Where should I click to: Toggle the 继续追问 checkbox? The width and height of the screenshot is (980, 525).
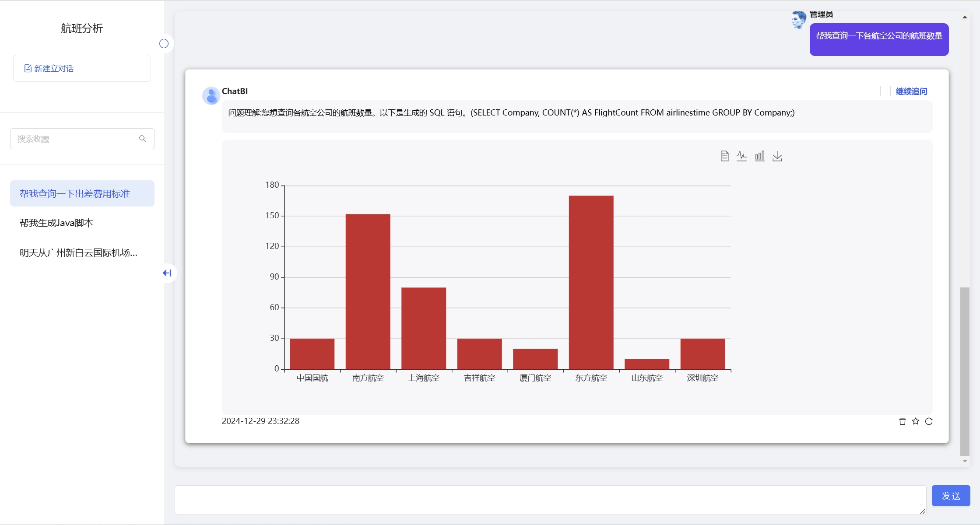[885, 91]
